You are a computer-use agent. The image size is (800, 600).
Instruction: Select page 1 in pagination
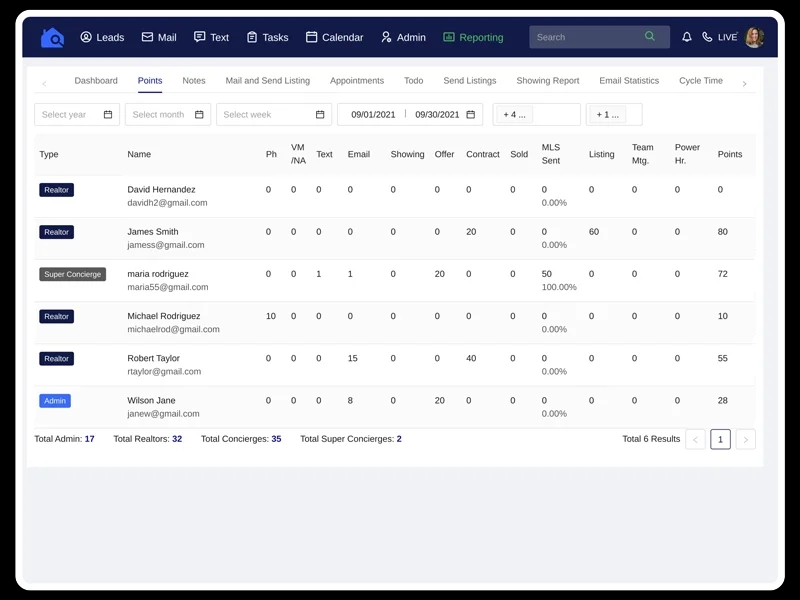[x=720, y=439]
